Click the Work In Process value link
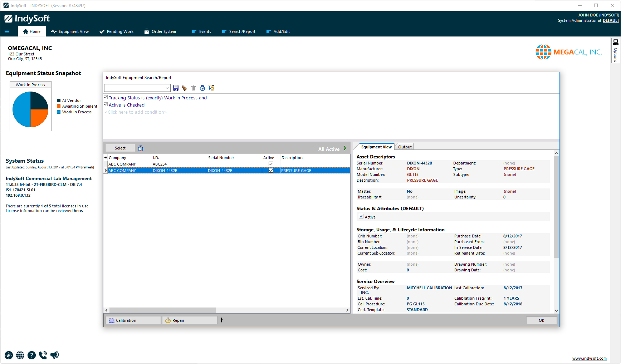This screenshot has height=364, width=621. tap(181, 98)
